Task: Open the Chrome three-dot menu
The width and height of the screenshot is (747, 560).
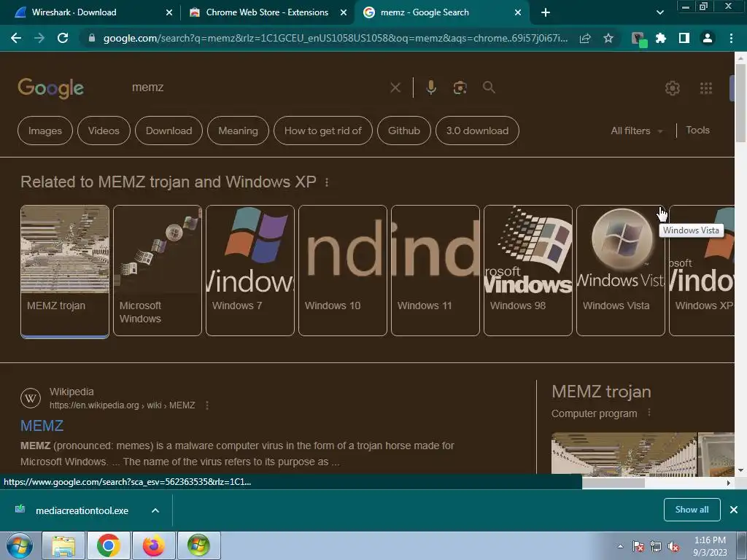Action: pos(731,38)
